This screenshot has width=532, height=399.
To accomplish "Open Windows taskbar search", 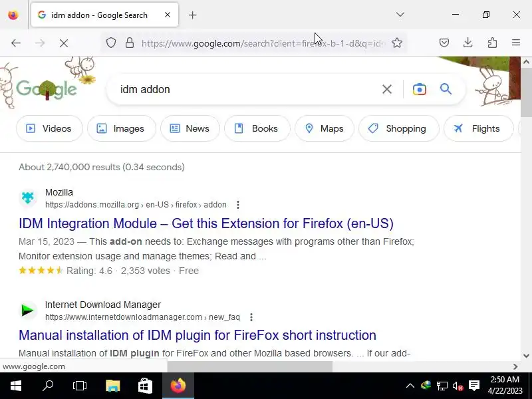I will 48,386.
